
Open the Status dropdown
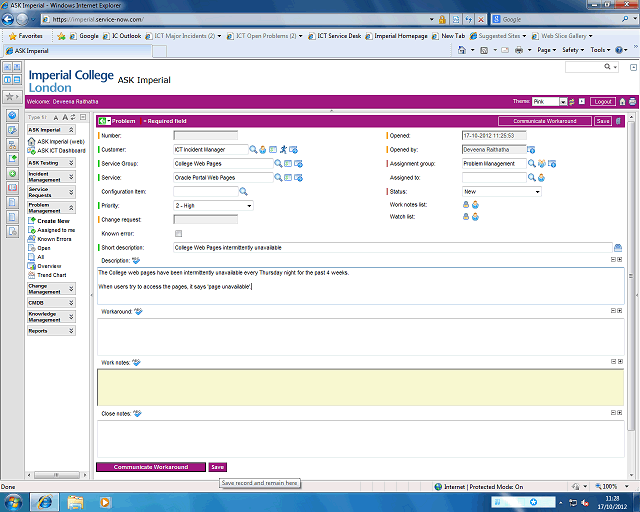pyautogui.click(x=537, y=191)
